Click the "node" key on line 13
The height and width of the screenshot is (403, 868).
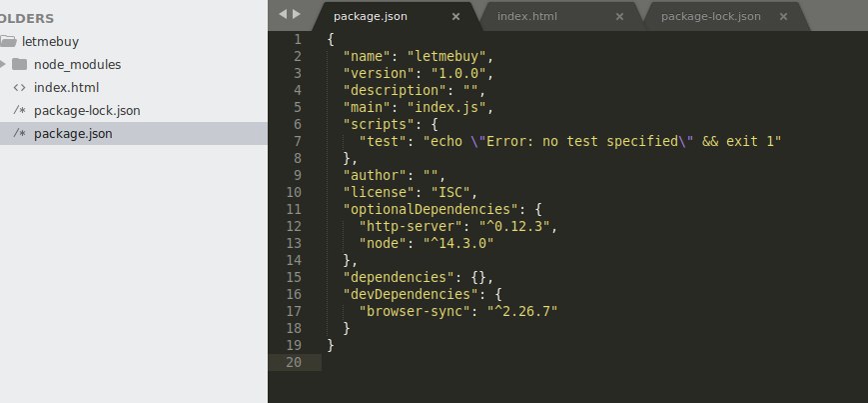coord(384,243)
